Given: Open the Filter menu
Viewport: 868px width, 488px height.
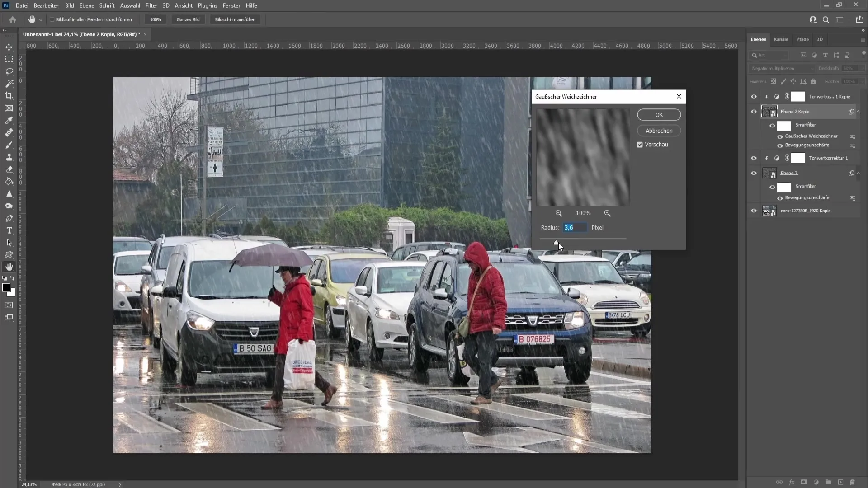Looking at the screenshot, I should point(151,5).
